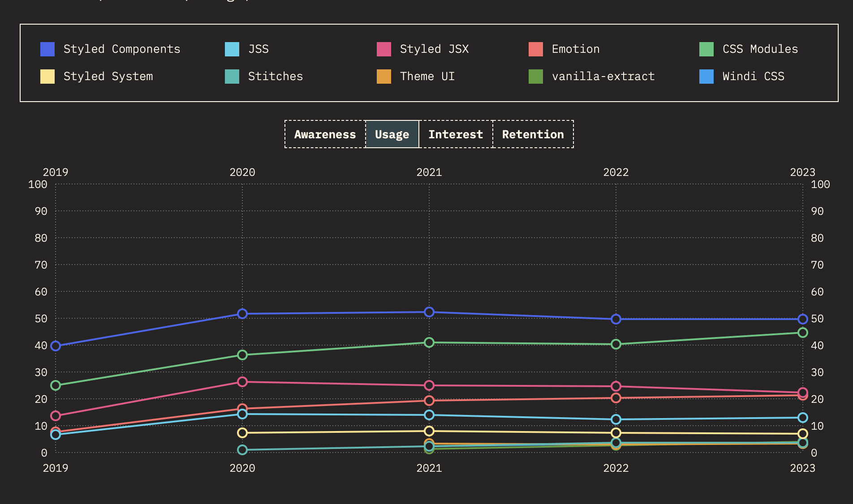Pick the "Theme UI" legend label
The width and height of the screenshot is (853, 504).
click(427, 77)
